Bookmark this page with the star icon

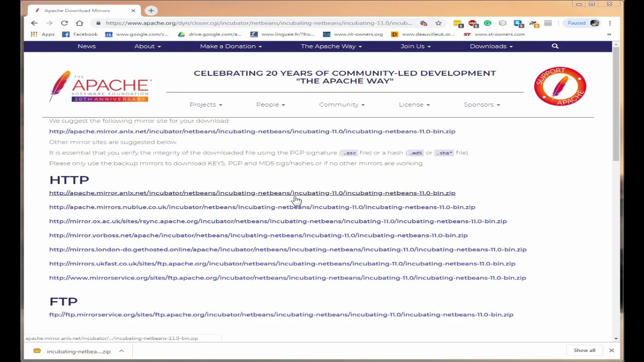click(x=438, y=23)
